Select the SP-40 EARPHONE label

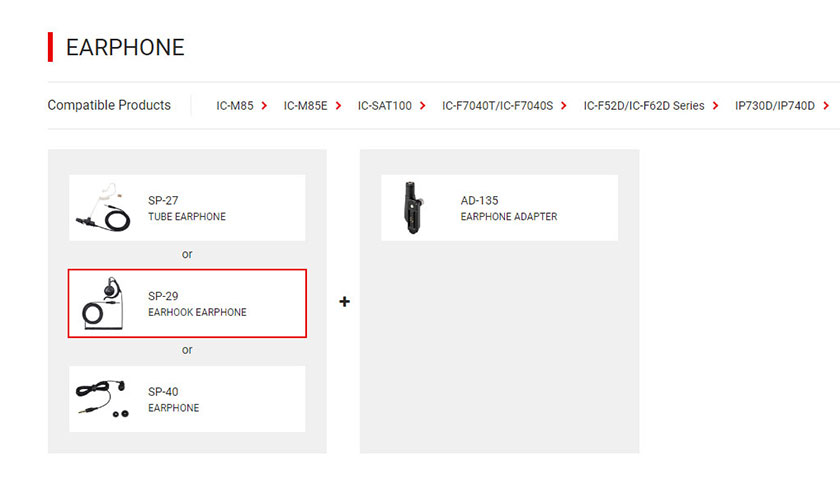click(x=174, y=399)
